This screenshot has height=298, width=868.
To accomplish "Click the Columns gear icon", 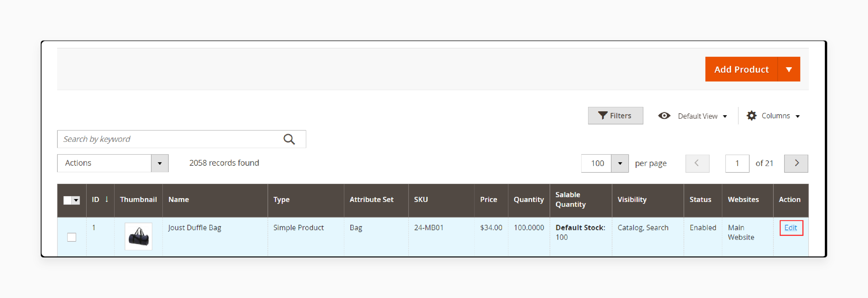I will tap(751, 116).
